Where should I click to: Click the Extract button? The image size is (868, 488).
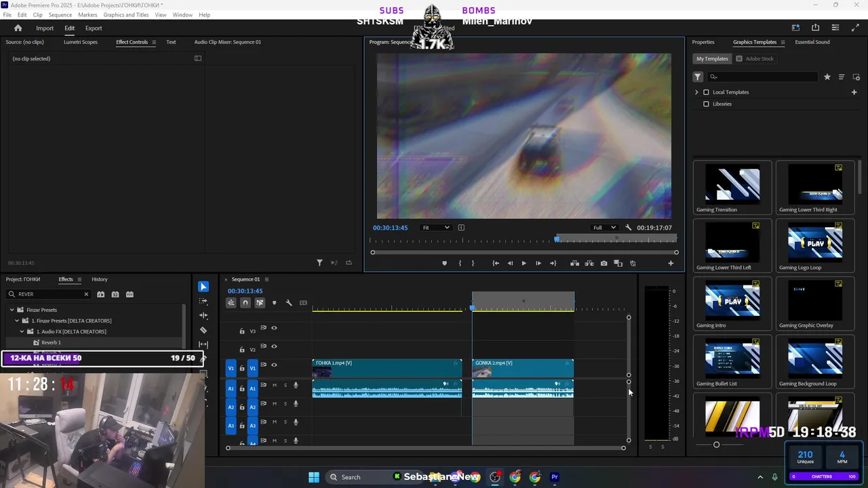pos(589,263)
